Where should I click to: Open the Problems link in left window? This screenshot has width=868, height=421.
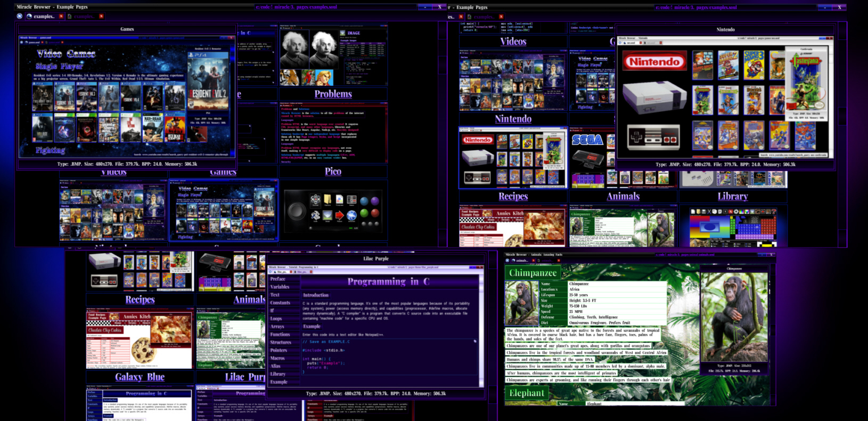333,94
